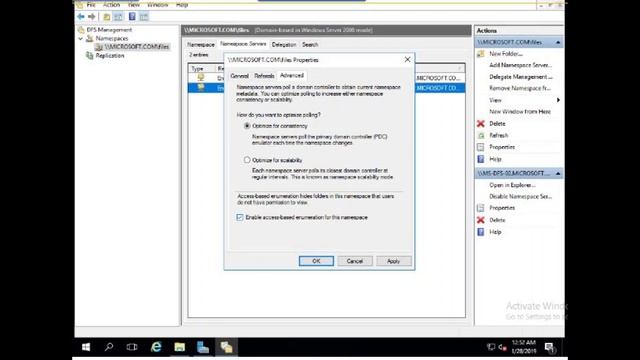Viewport: 640px width, 360px height.
Task: Launch Internet Explorer from the taskbar
Action: pyautogui.click(x=156, y=347)
